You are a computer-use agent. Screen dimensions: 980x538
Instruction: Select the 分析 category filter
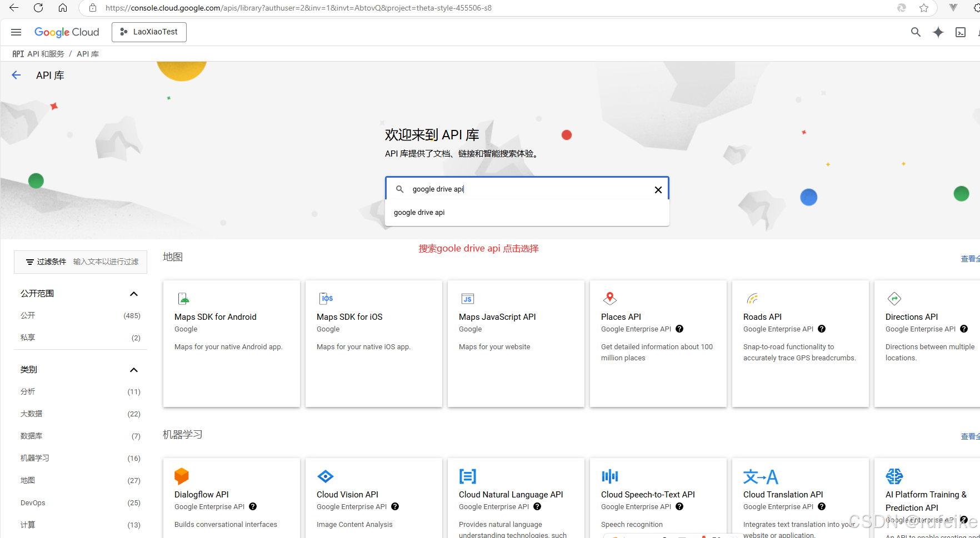81,391
